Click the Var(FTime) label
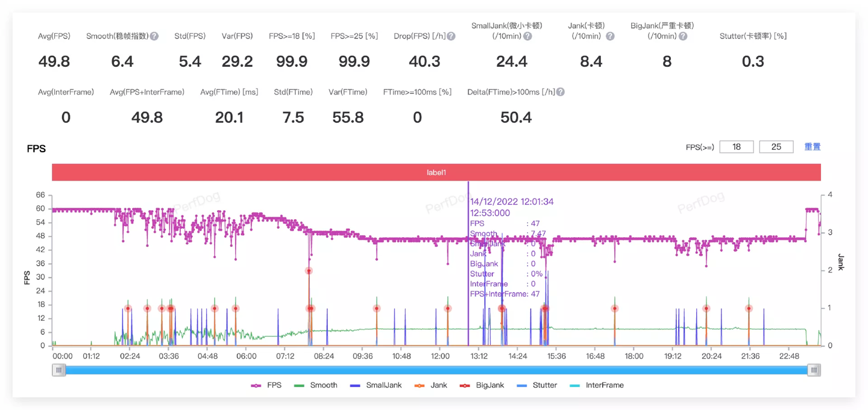 (x=348, y=92)
